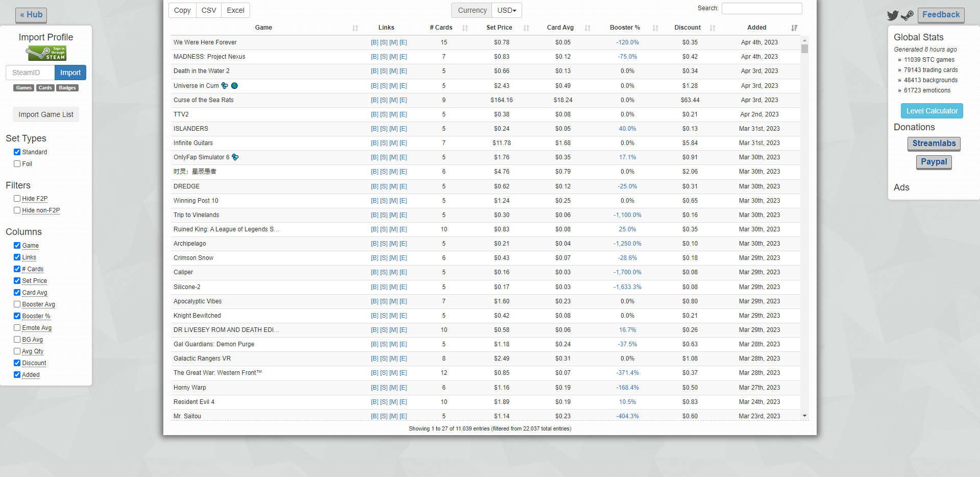Click the sort arrows icon in Set Price header

click(x=526, y=28)
